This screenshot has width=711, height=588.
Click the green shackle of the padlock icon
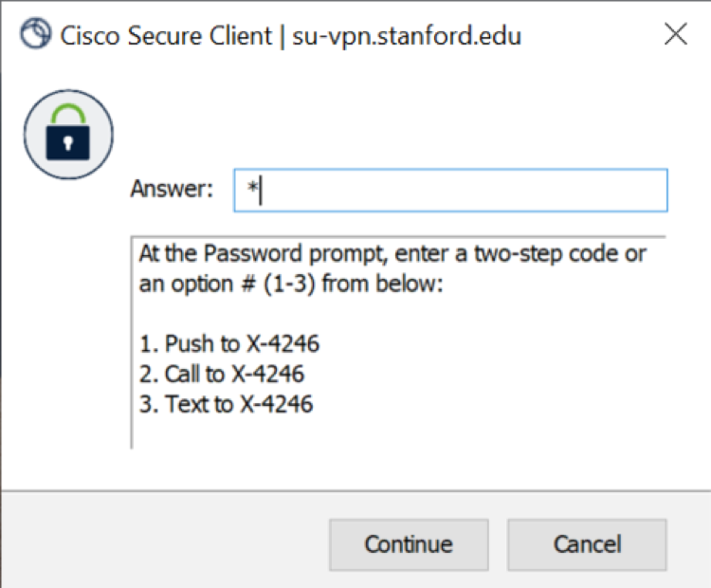pos(68,113)
